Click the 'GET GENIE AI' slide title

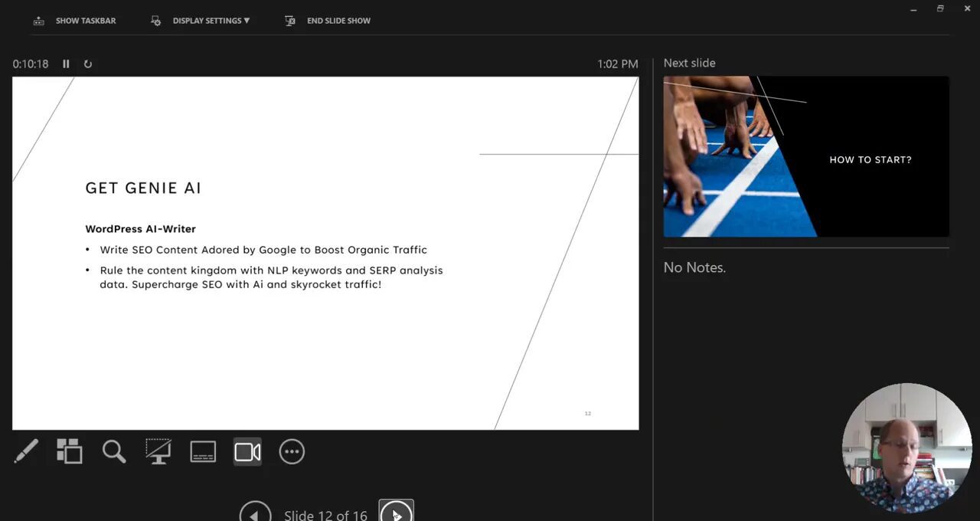coord(143,188)
